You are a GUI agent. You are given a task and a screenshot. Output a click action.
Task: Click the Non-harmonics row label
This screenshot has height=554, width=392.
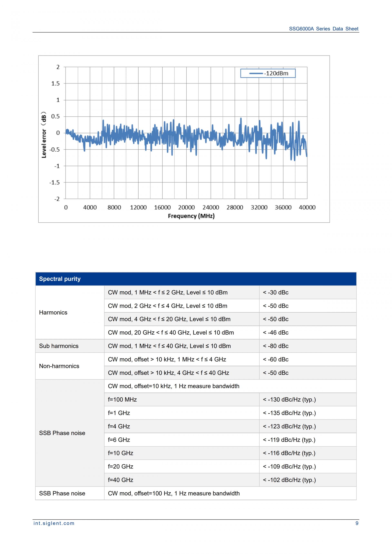click(x=59, y=366)
